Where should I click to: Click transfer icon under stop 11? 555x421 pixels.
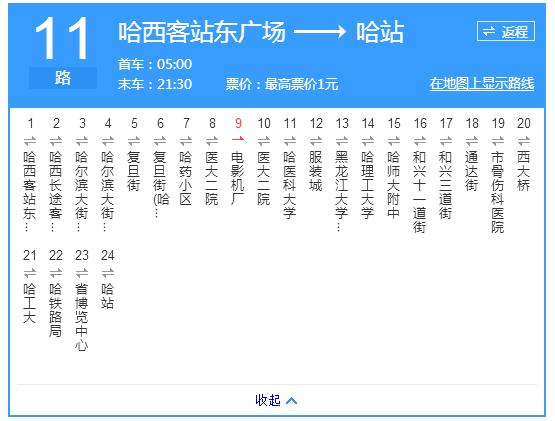pos(290,141)
